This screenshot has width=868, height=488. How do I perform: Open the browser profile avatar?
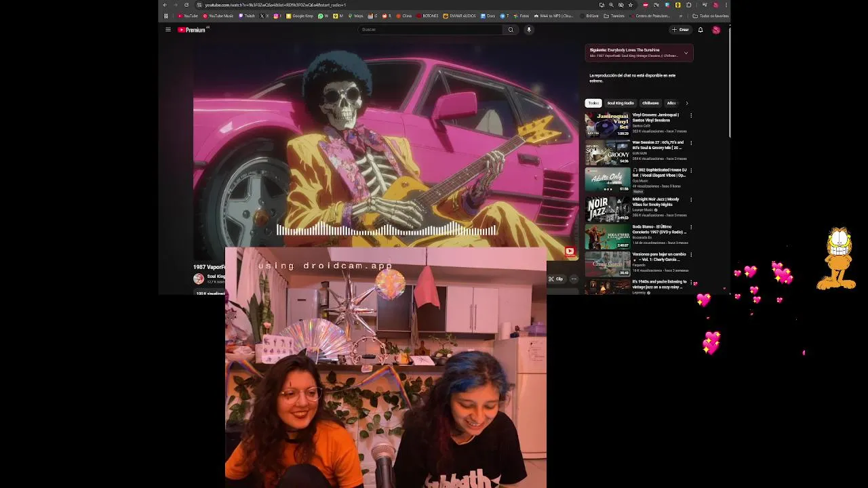[715, 5]
